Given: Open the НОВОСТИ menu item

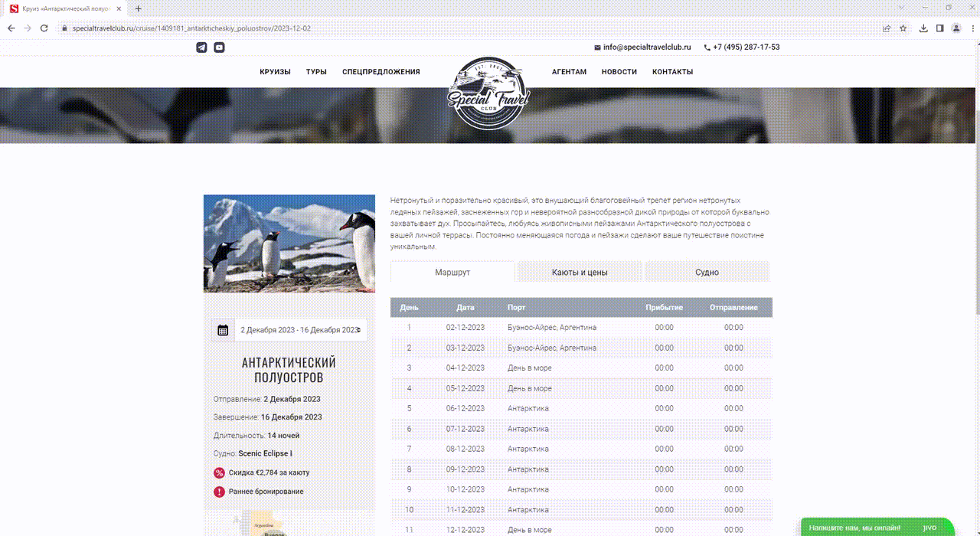Looking at the screenshot, I should point(619,72).
